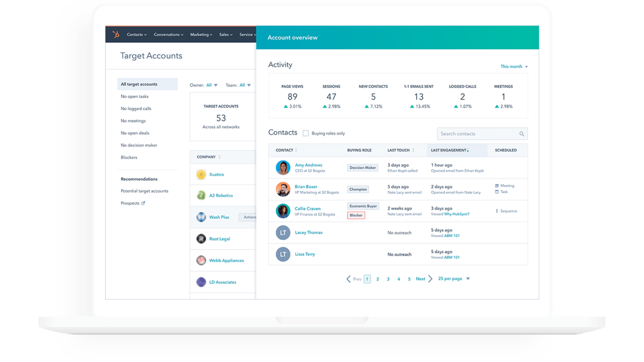
Task: Click the HubSpot sprocket logo
Action: click(116, 35)
